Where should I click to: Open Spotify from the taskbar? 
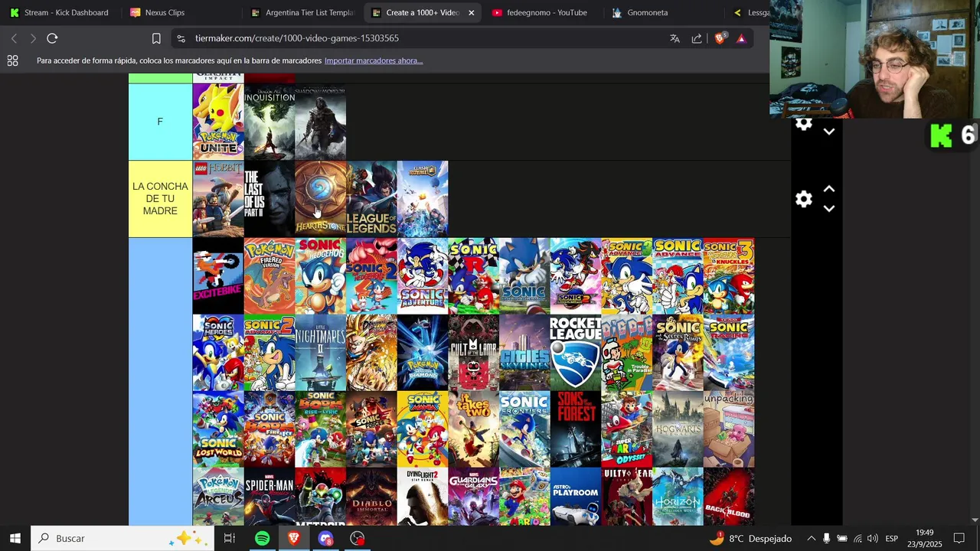point(263,539)
